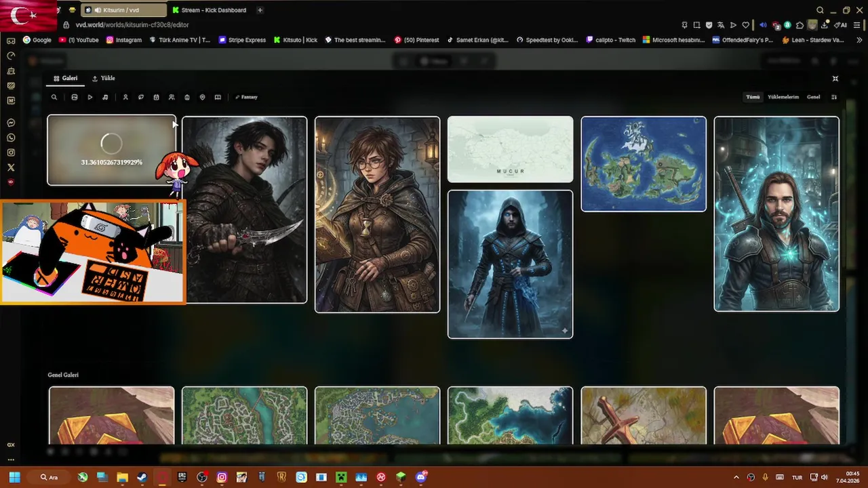Screen dimensions: 868x488
Task: Filter gallery by video play icon
Action: tap(90, 97)
